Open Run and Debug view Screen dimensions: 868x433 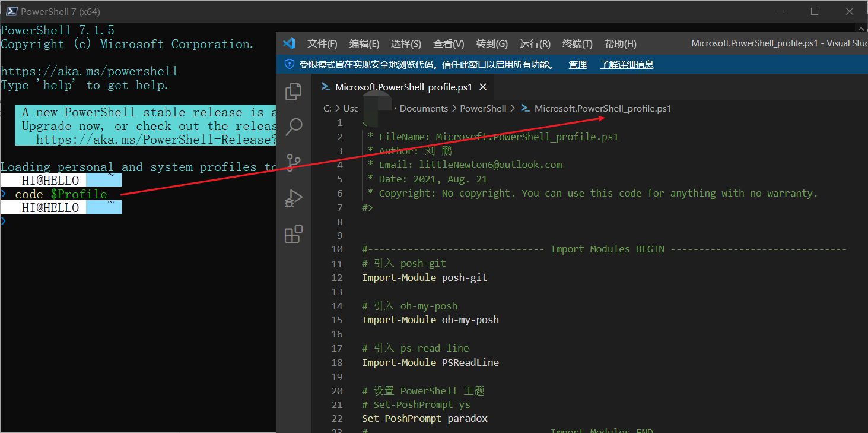click(294, 198)
